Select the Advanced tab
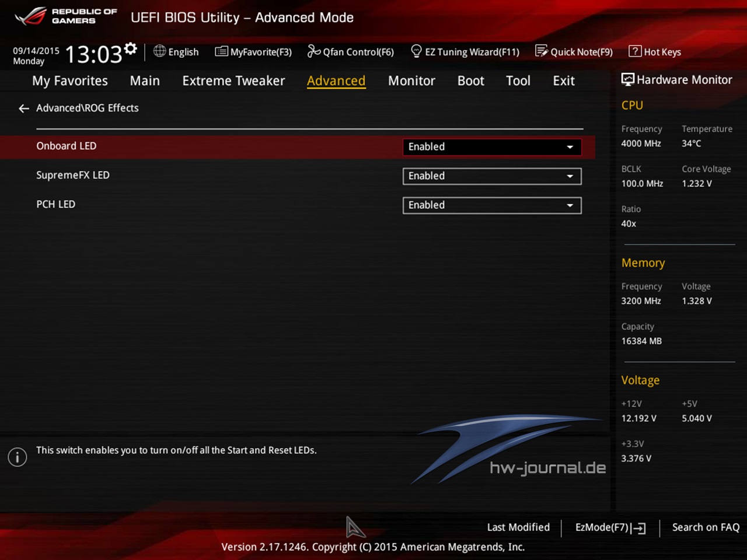Screen dimensions: 747x560 (336, 81)
